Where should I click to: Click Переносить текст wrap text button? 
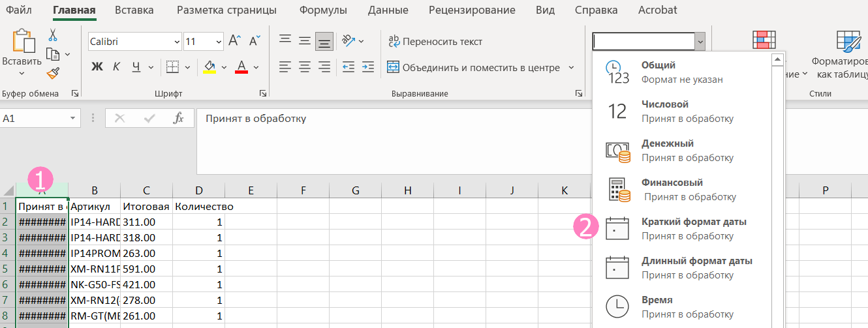435,41
